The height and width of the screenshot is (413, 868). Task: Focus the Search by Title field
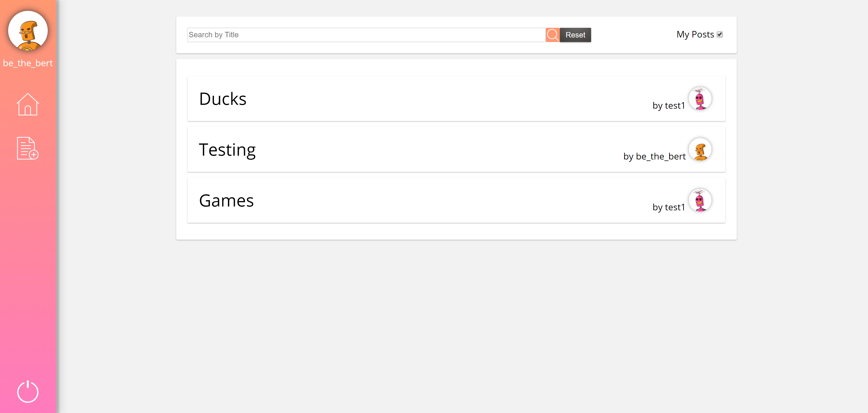(366, 35)
